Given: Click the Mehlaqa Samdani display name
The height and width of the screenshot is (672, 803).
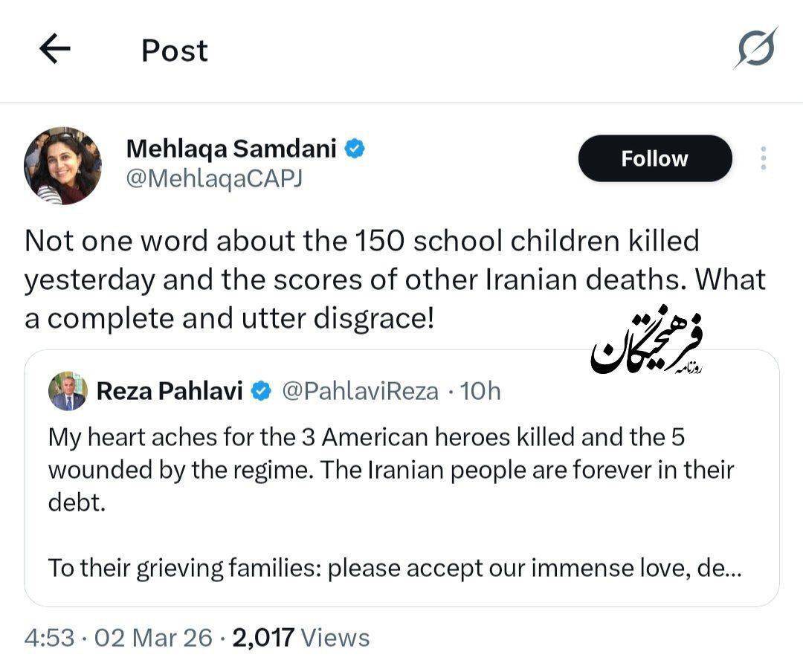Looking at the screenshot, I should click(x=231, y=149).
